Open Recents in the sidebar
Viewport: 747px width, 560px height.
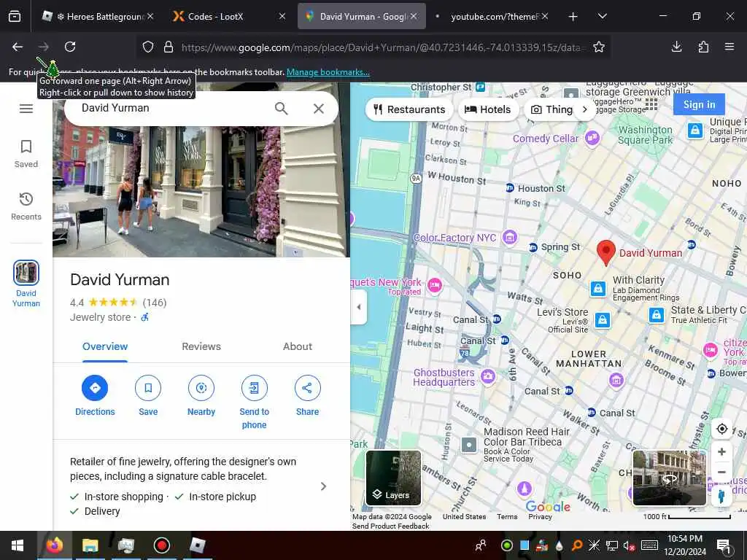26,206
